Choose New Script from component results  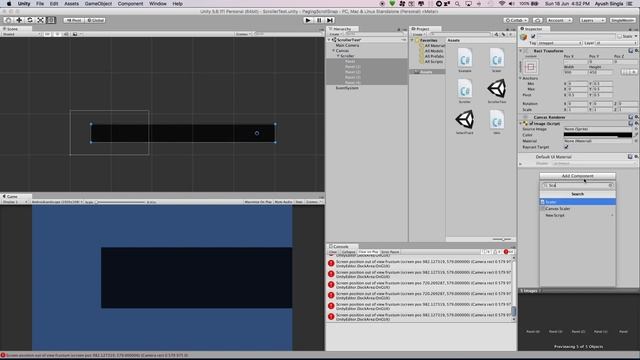point(578,215)
